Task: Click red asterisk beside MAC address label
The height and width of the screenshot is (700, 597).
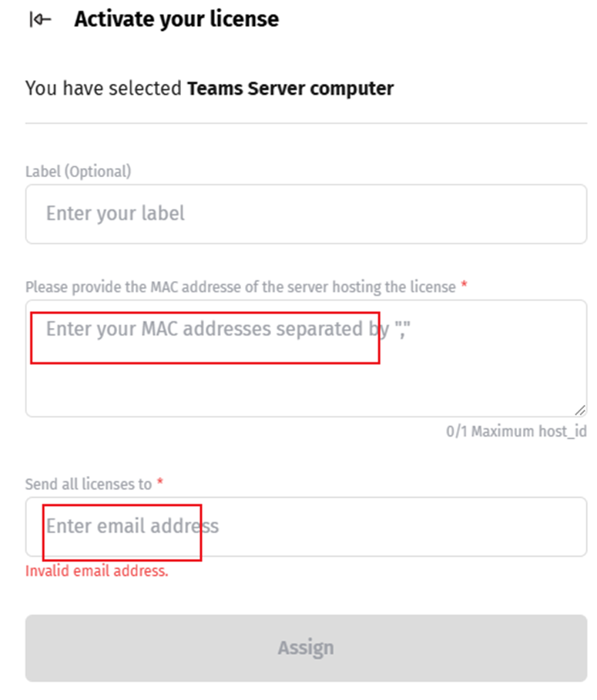Action: tap(464, 286)
